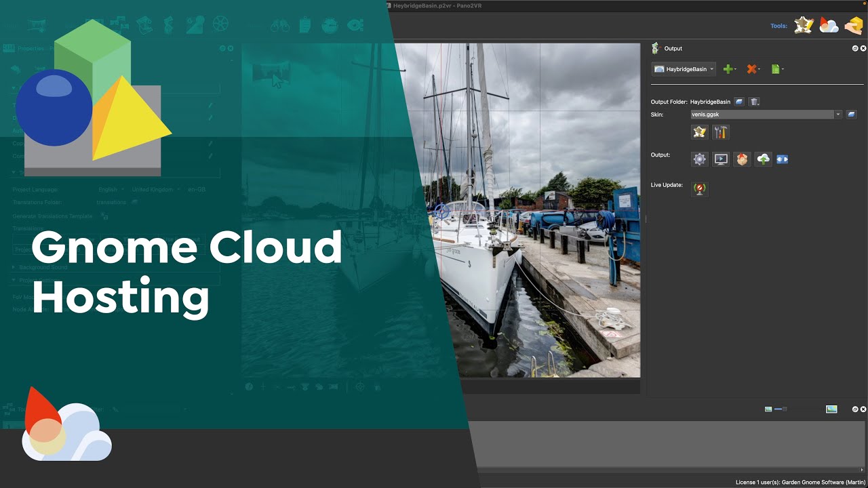The height and width of the screenshot is (488, 868).
Task: Click the package box icon in Tools bar
Action: [x=853, y=26]
